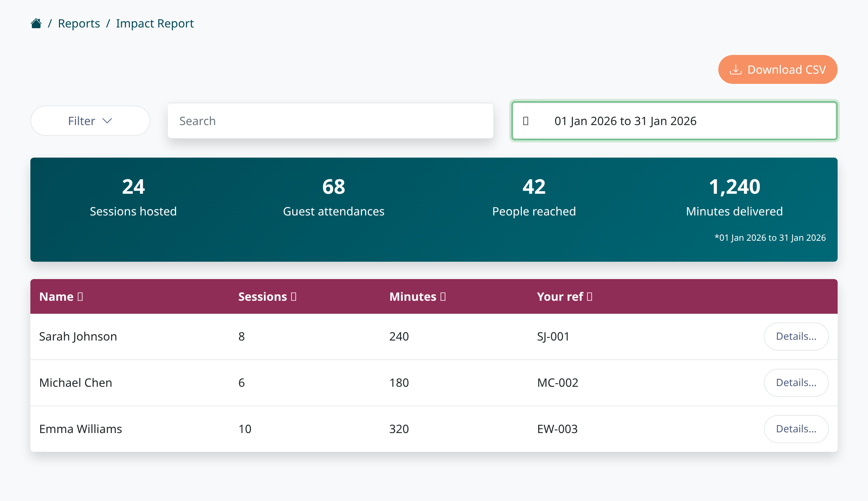Screen dimensions: 868x501
Task: Sort table by Sessions column icon
Action: tap(294, 297)
